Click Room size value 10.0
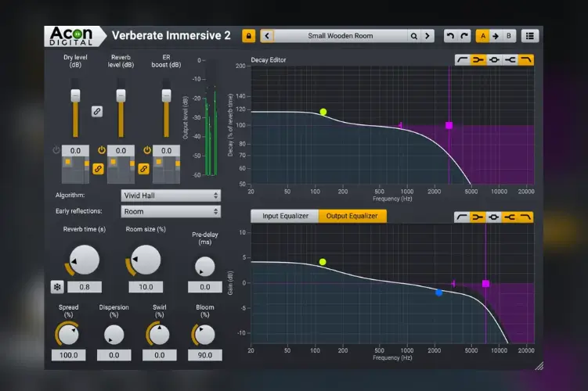 pos(146,287)
